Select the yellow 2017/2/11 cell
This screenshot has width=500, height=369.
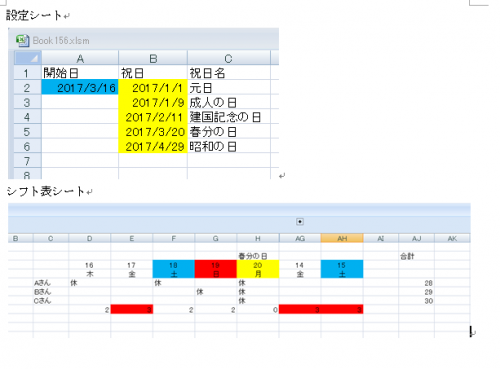point(153,117)
